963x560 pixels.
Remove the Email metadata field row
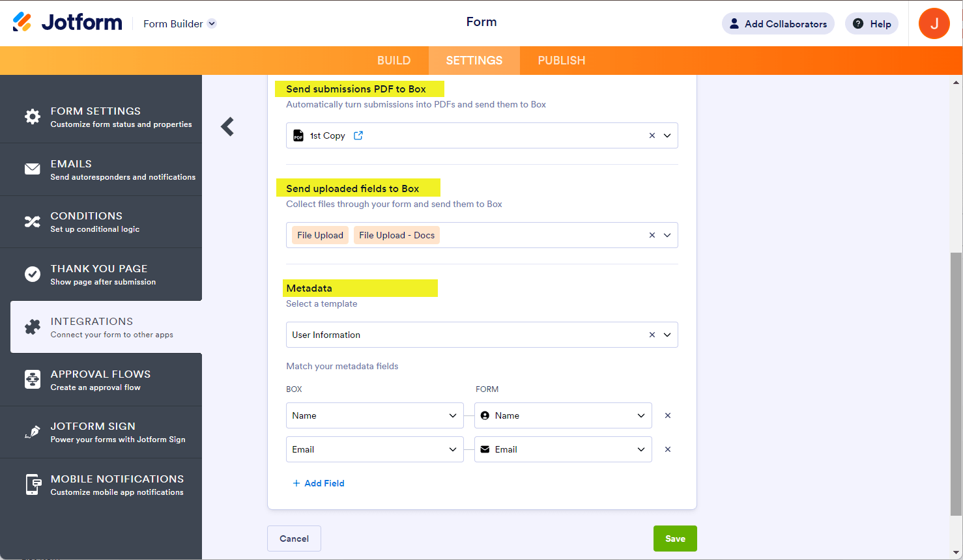(668, 449)
